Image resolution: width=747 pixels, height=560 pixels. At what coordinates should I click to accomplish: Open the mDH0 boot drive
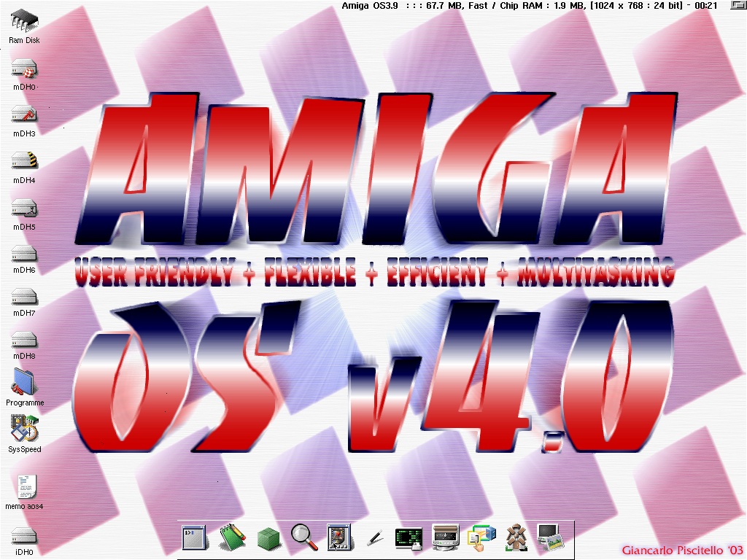(24, 71)
